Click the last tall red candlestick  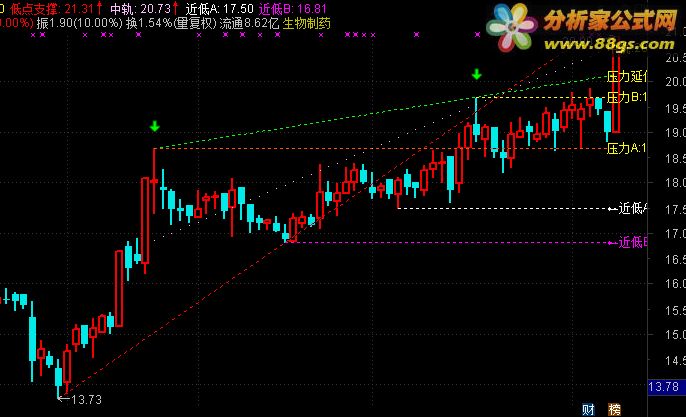(616, 93)
